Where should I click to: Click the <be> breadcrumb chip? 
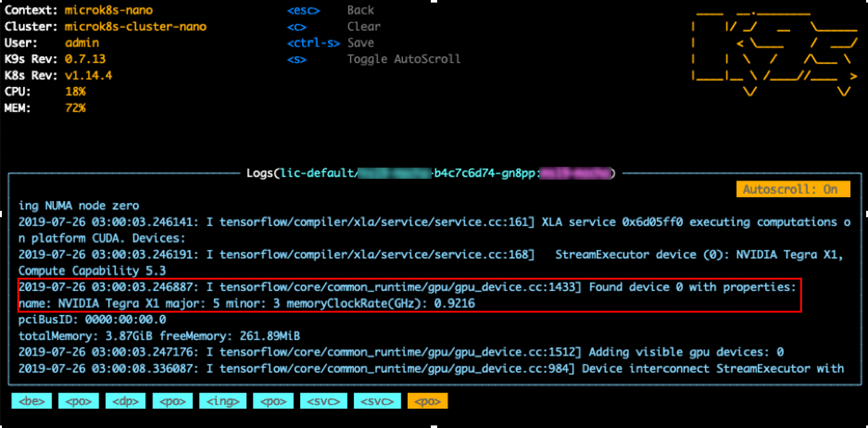pos(31,401)
